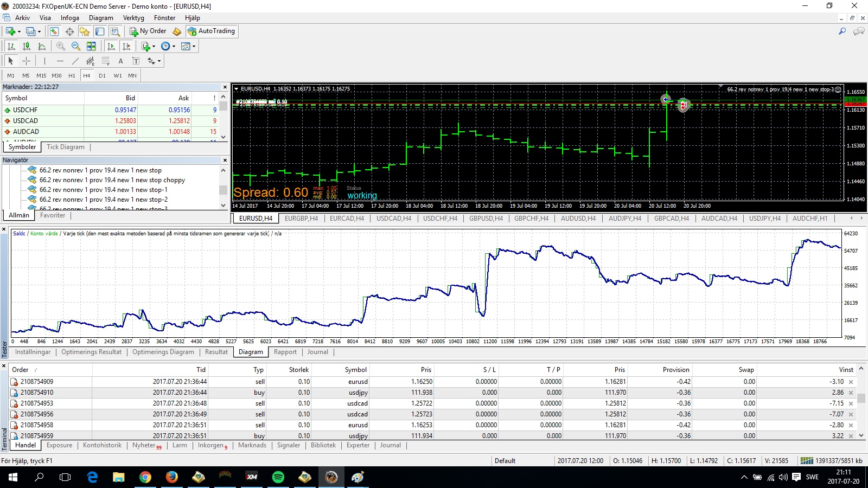The width and height of the screenshot is (868, 488).
Task: Toggle the Strategy Tester panel icon
Action: pyautogui.click(x=115, y=31)
